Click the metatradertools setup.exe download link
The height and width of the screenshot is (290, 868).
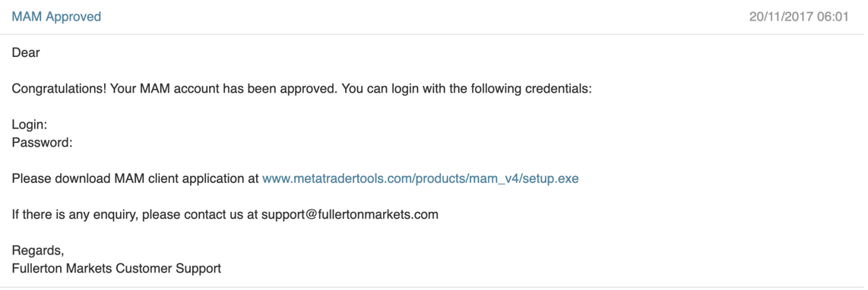420,178
